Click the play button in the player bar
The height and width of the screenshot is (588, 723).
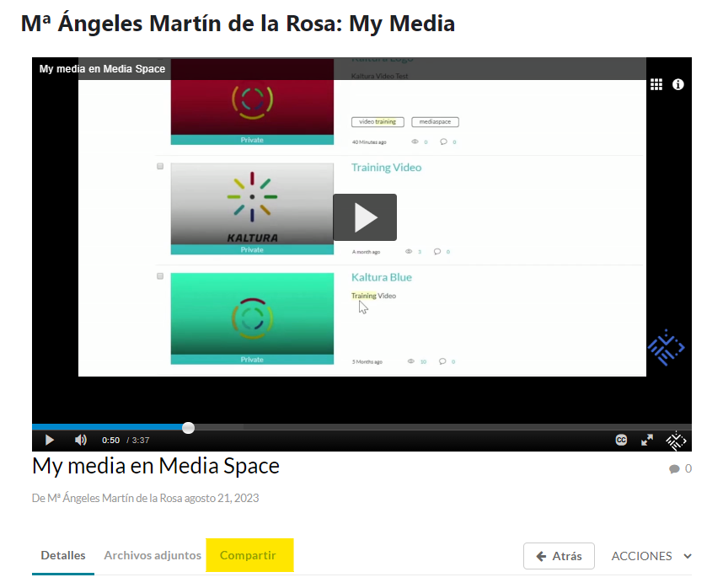click(x=50, y=440)
